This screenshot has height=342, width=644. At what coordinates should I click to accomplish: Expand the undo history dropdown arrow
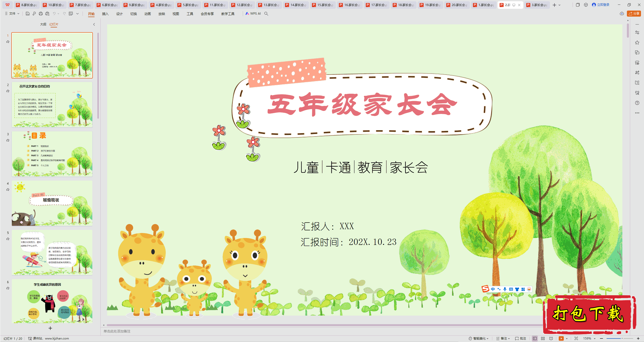click(58, 14)
